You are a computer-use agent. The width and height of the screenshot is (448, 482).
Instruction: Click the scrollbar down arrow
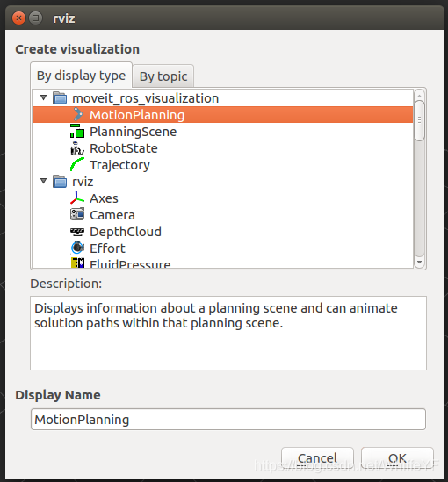(419, 263)
